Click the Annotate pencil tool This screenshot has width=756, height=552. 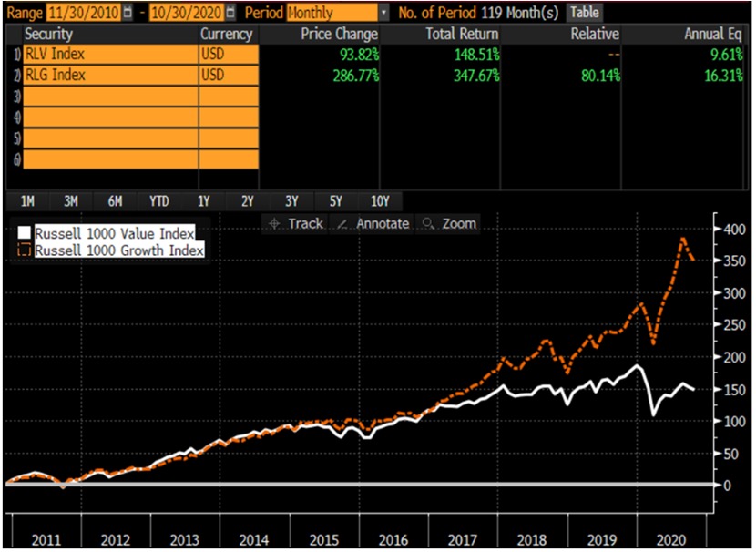click(373, 223)
